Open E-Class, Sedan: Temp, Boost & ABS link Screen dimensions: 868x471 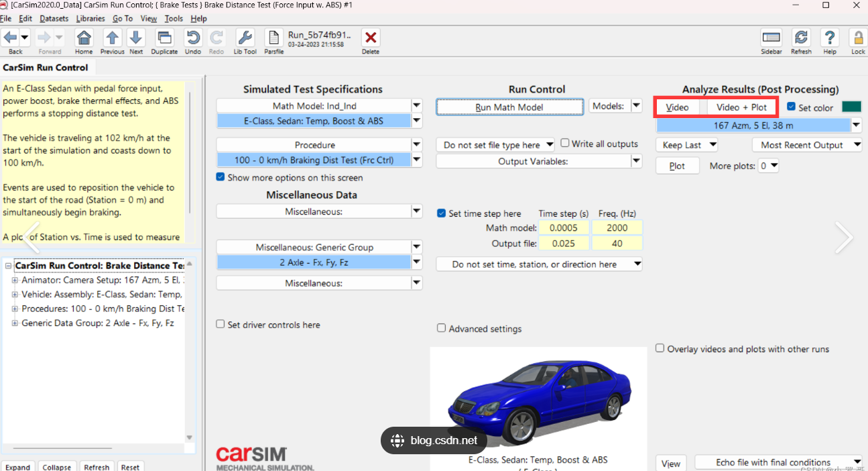pos(314,121)
